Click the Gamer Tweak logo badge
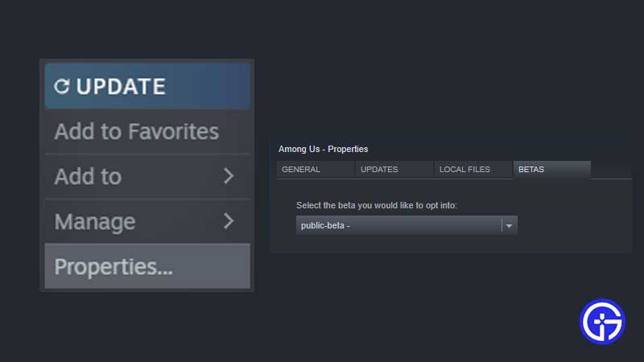Image resolution: width=644 pixels, height=362 pixels. point(602,323)
